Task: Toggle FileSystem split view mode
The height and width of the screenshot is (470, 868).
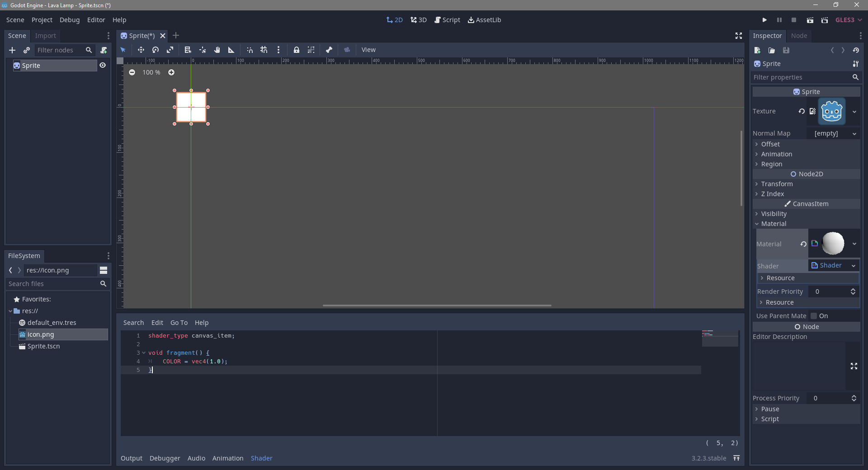Action: click(104, 270)
